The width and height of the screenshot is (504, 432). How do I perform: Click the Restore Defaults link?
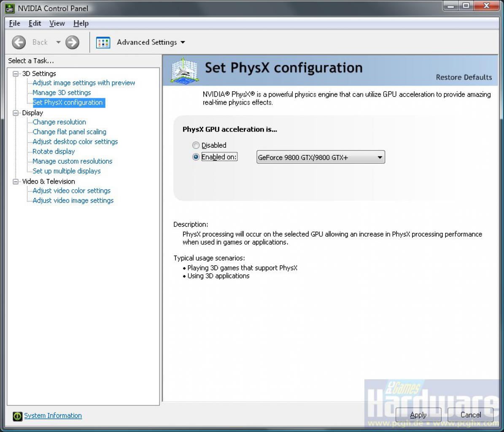[464, 77]
